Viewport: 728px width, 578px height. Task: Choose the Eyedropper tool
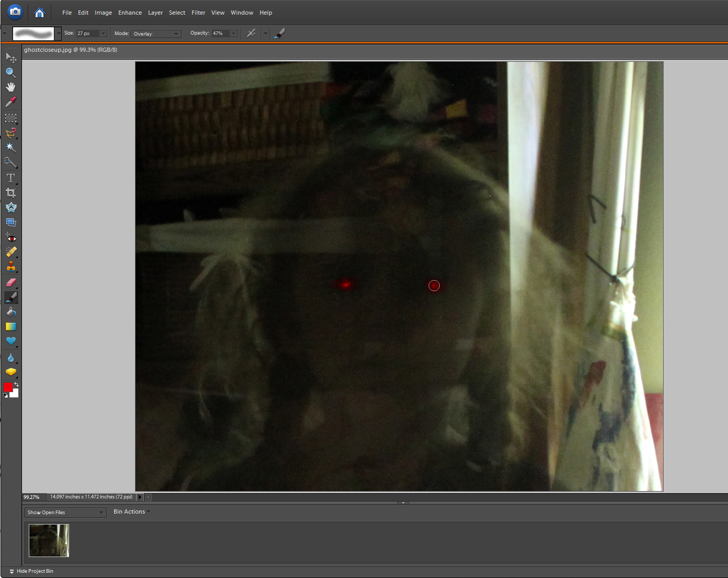pos(12,102)
